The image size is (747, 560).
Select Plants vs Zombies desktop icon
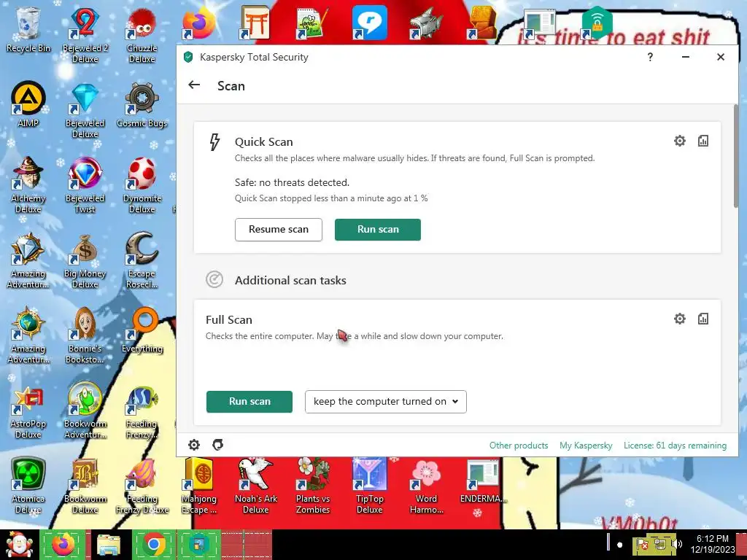click(x=312, y=485)
